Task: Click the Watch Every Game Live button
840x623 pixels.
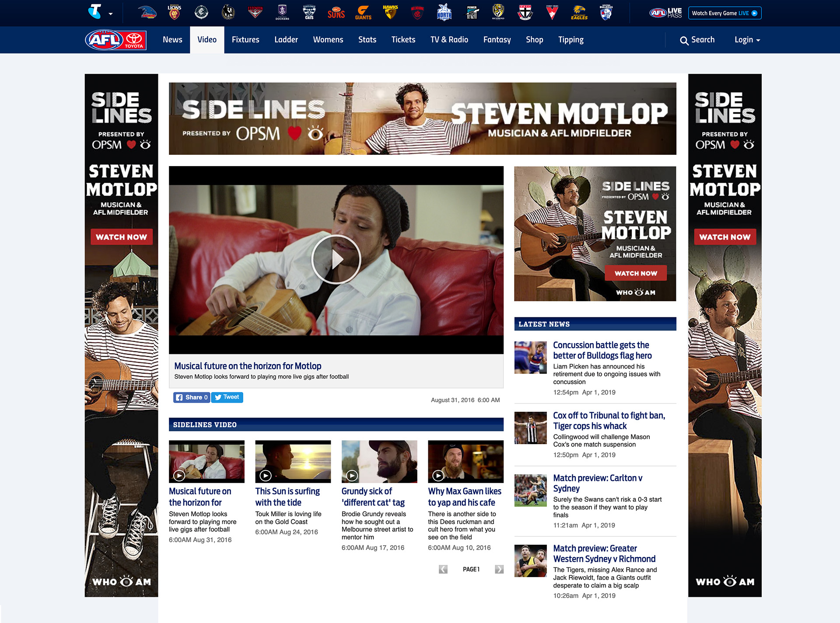Action: click(x=724, y=13)
